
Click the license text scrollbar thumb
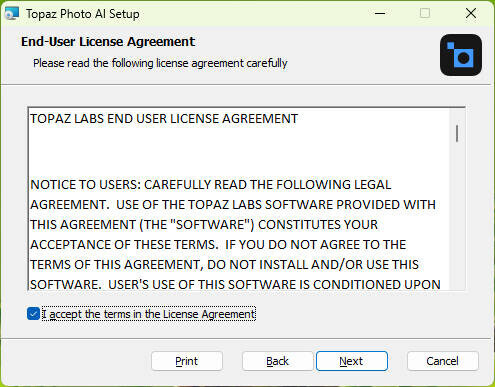pyautogui.click(x=457, y=133)
